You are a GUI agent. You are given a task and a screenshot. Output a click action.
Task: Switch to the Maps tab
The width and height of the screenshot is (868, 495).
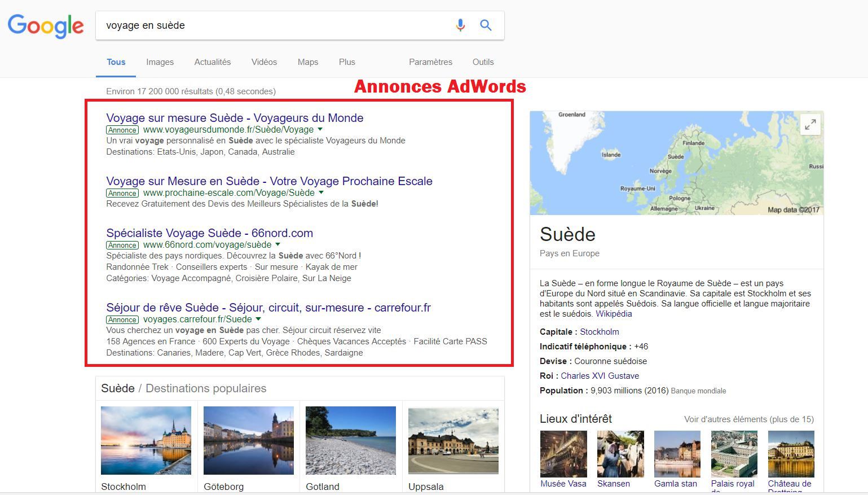click(308, 62)
